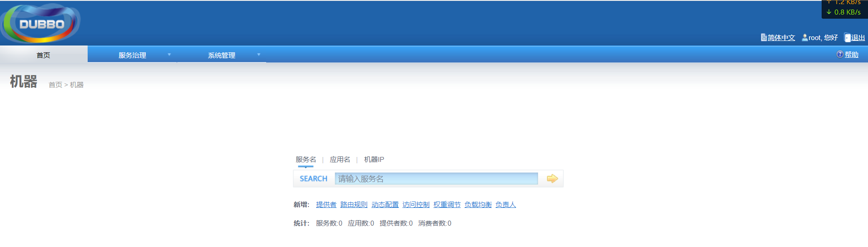868x247 pixels.
Task: Expand the 服务治理 dropdown arrow
Action: pos(169,55)
